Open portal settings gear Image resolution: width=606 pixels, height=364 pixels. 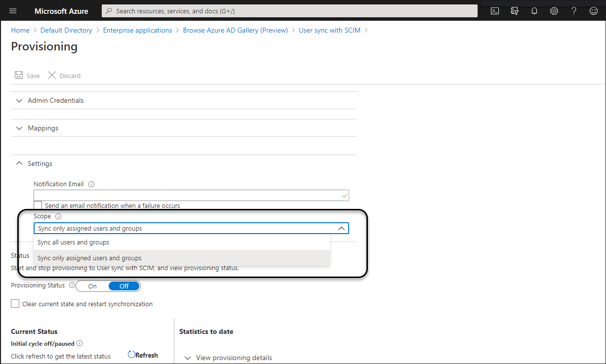[x=554, y=11]
